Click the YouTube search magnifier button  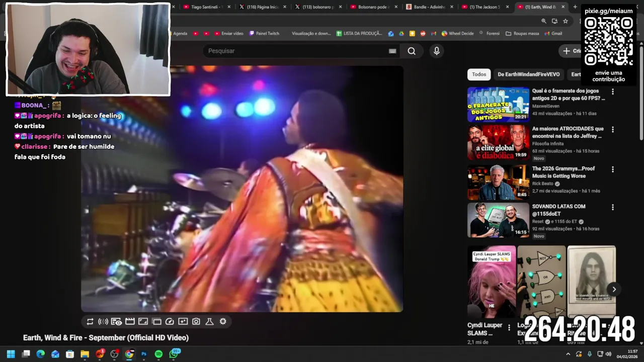(412, 51)
